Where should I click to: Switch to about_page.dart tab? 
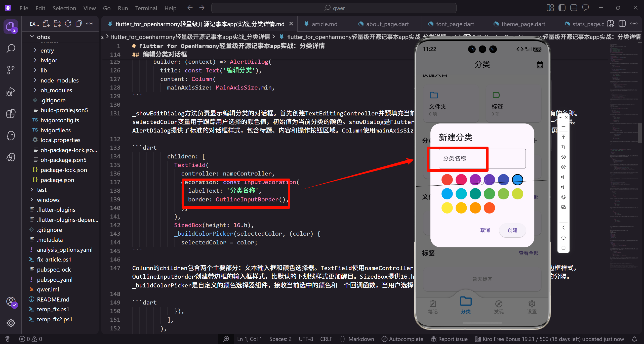tap(387, 24)
